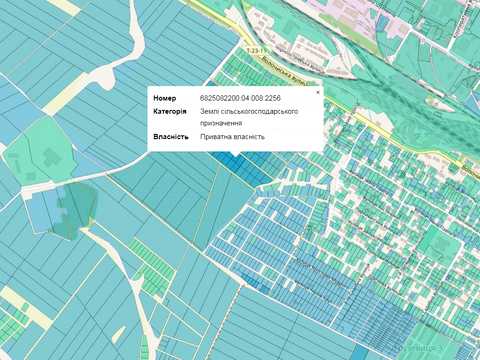Select the small yellow parcel at top-left

point(65,8)
